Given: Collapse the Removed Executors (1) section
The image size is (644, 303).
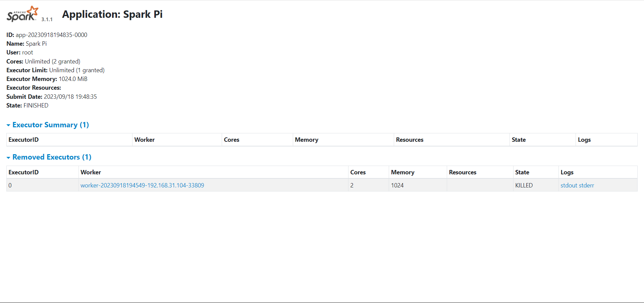Looking at the screenshot, I should click(49, 157).
